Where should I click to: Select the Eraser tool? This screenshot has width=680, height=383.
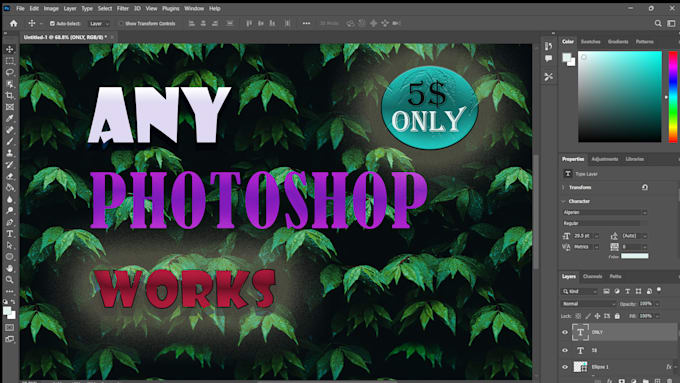pyautogui.click(x=10, y=176)
